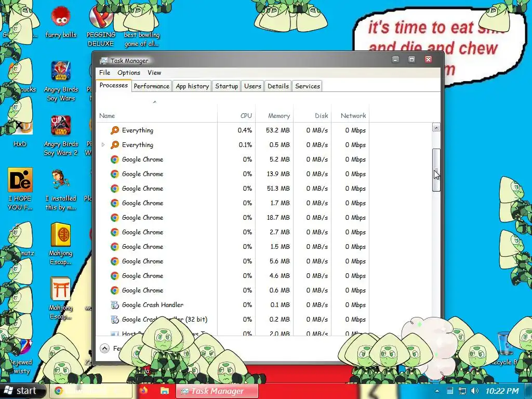Click the Chrome icon in the 13.9 MB row
The width and height of the screenshot is (532, 399).
[x=115, y=174]
